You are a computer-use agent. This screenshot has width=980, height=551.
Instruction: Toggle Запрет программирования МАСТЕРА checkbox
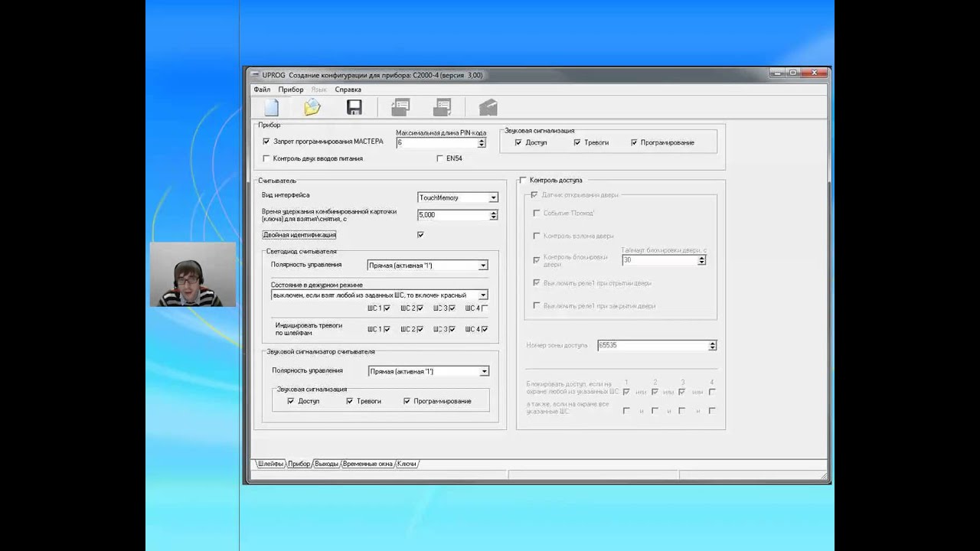click(266, 142)
